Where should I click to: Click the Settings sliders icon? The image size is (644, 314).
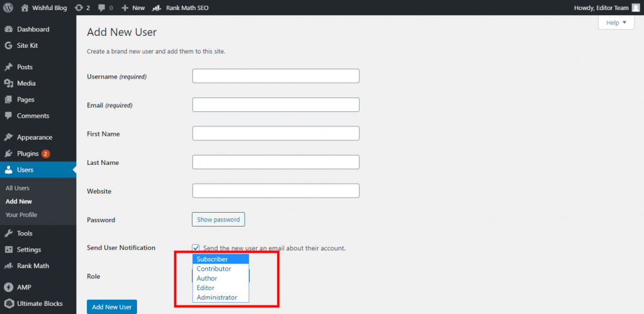8,249
